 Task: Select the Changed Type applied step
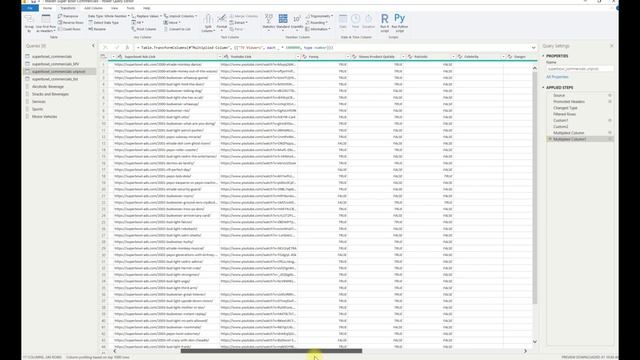565,108
